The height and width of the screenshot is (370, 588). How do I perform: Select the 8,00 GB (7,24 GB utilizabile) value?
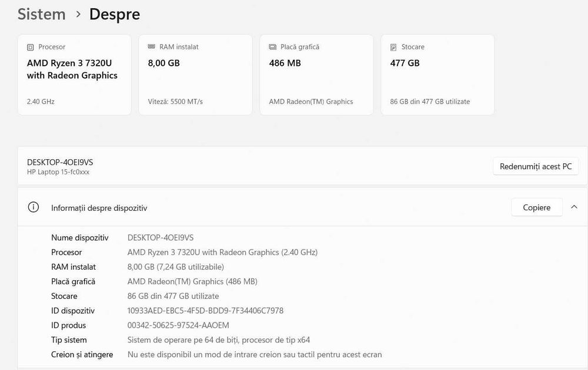point(175,267)
